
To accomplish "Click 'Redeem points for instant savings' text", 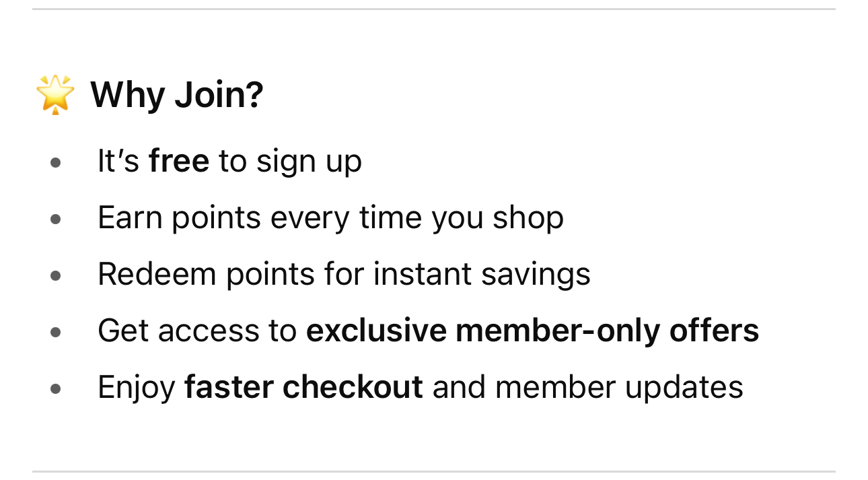I will tap(344, 274).
